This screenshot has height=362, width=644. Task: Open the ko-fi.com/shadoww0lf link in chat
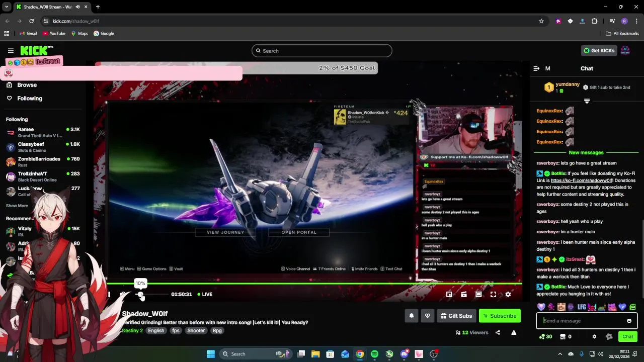click(x=582, y=180)
